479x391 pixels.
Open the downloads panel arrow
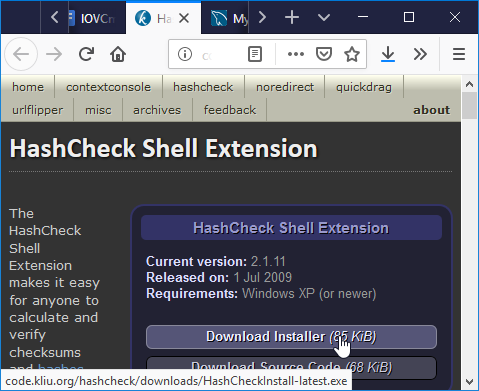coord(388,54)
